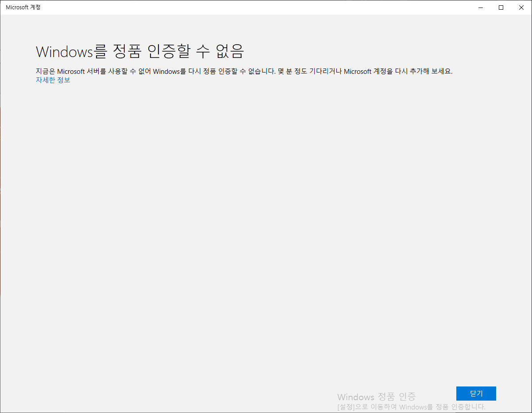Minimize the Microsoft 계정 window
This screenshot has height=413, width=532.
481,8
